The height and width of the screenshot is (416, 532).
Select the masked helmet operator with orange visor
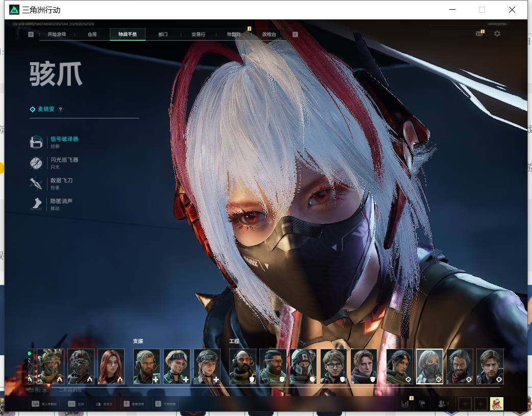50,366
